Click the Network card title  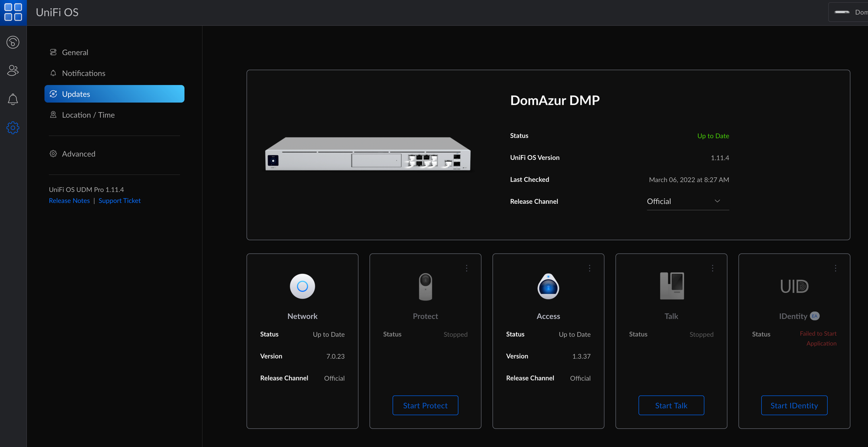tap(302, 316)
